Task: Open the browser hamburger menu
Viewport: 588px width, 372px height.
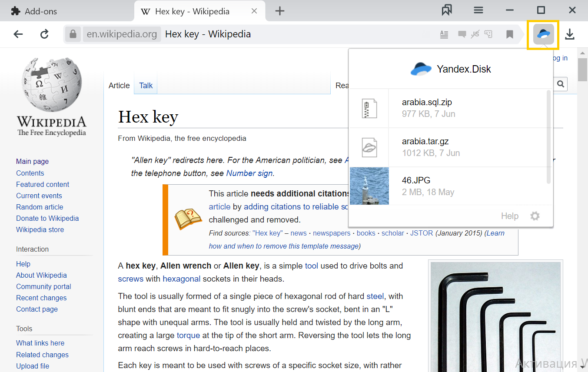Action: [478, 10]
